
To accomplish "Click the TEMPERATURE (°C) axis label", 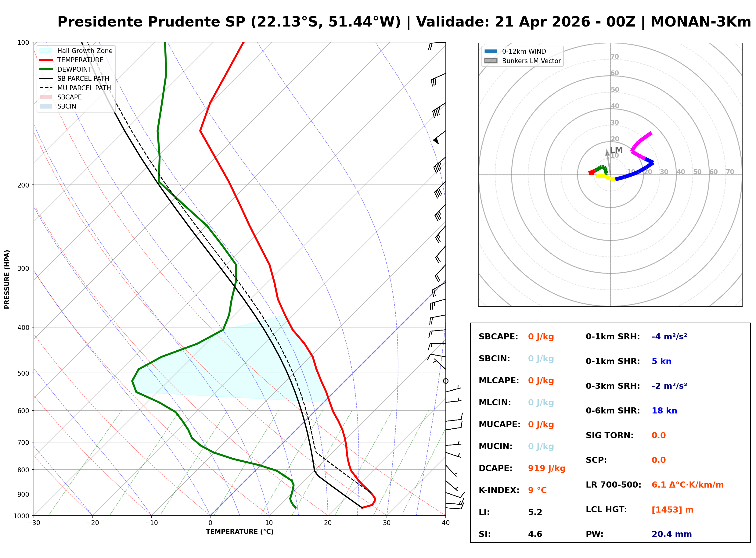I will [239, 532].
